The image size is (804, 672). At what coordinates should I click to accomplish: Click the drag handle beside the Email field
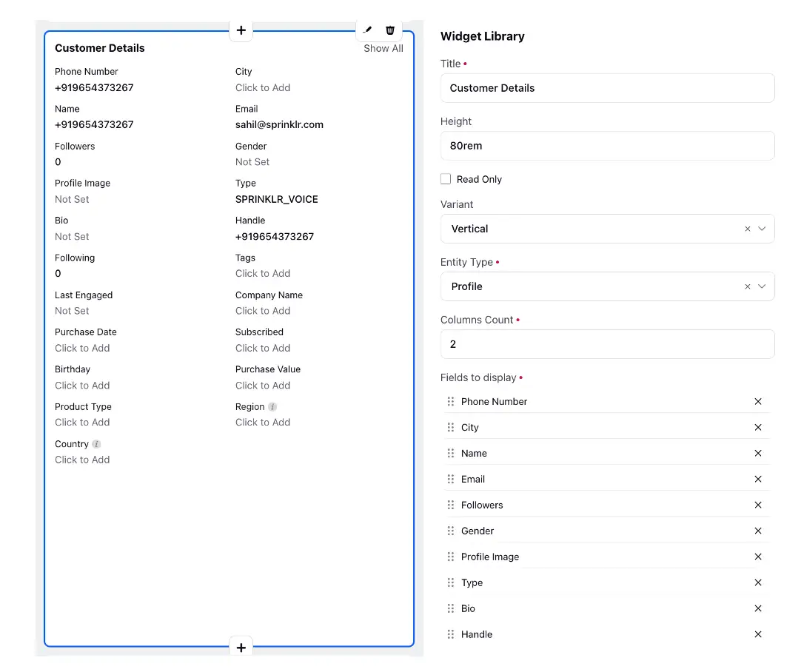[450, 479]
